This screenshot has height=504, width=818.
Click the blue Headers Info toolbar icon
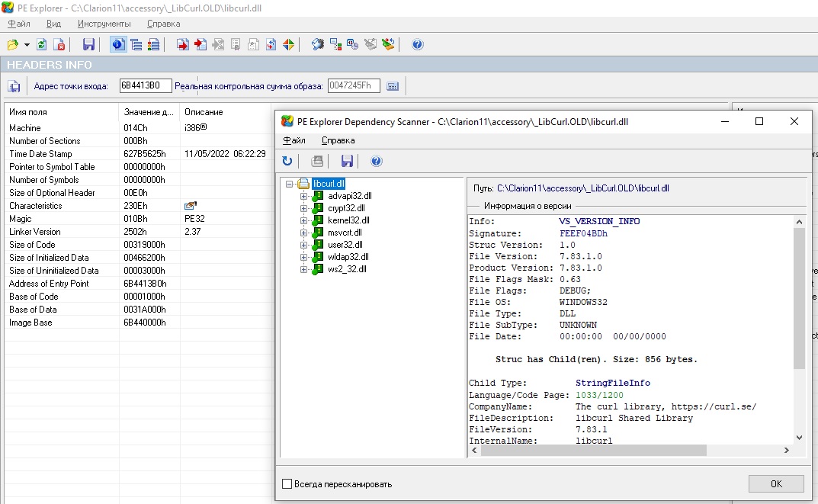point(118,44)
